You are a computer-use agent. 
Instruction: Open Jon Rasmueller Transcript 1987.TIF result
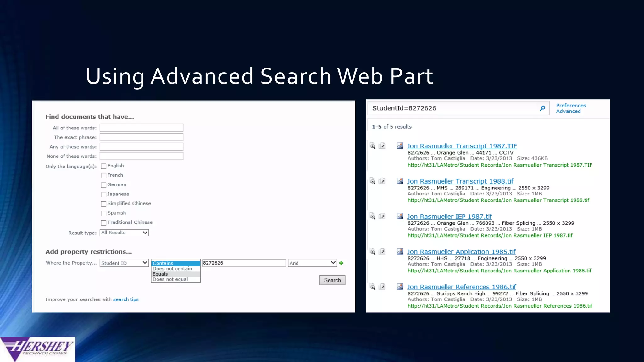tap(462, 146)
